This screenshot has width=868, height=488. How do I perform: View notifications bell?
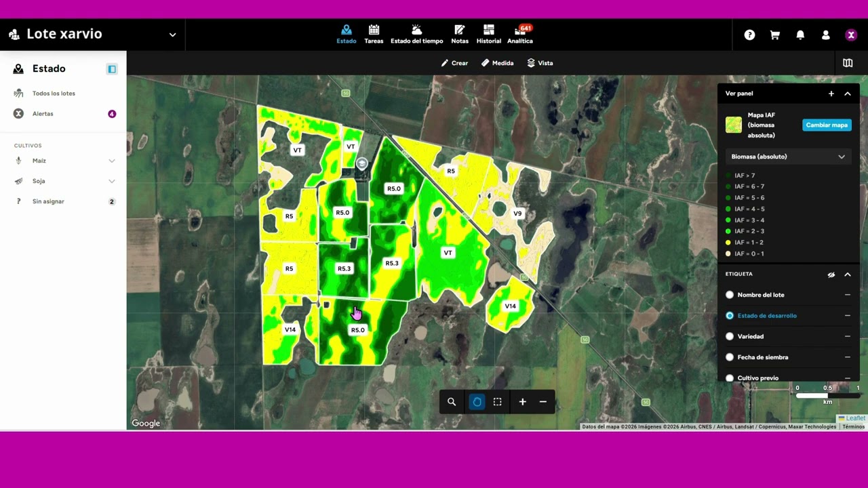coord(800,35)
